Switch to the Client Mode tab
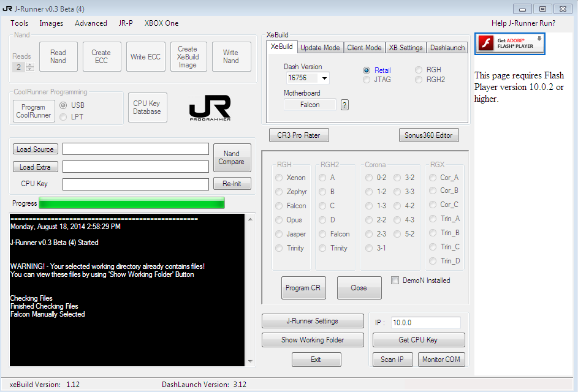 [364, 48]
